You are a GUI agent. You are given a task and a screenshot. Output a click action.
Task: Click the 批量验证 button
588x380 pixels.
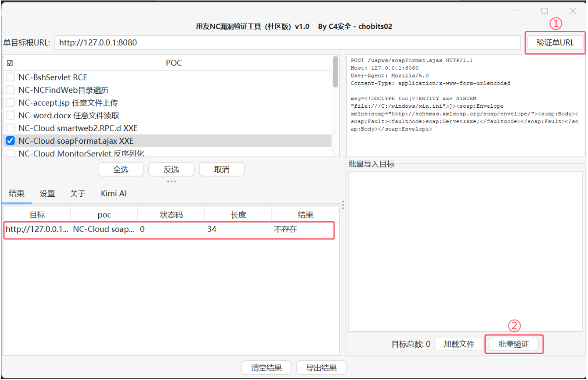513,344
